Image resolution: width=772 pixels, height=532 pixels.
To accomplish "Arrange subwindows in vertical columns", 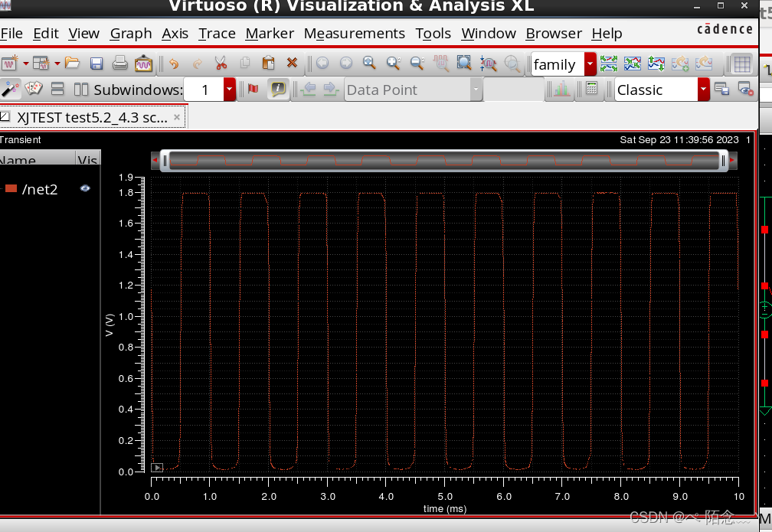I will coord(80,90).
